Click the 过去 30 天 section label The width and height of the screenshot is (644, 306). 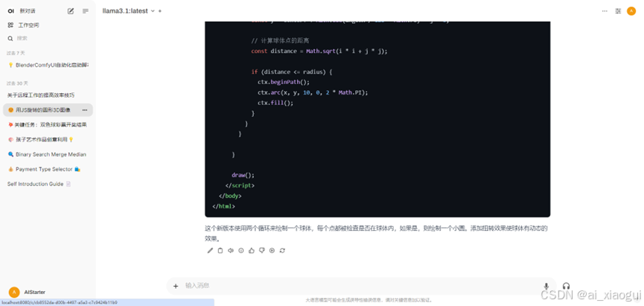(x=17, y=83)
